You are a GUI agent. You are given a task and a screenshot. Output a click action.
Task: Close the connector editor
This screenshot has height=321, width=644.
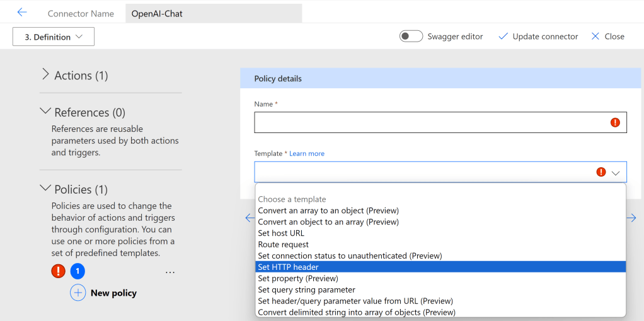point(607,37)
